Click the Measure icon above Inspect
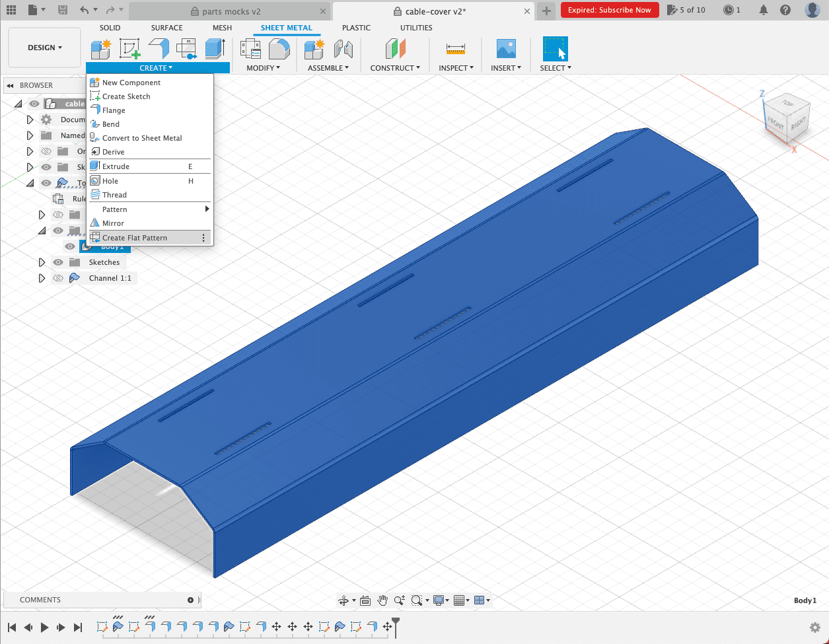Image resolution: width=829 pixels, height=644 pixels. click(x=456, y=48)
